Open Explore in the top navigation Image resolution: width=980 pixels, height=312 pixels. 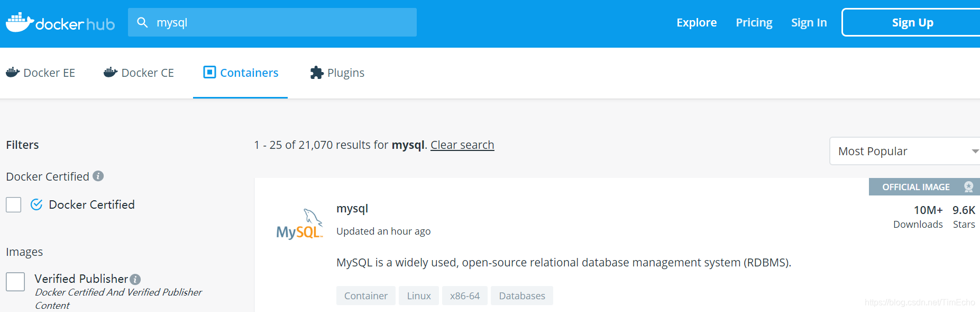tap(697, 23)
